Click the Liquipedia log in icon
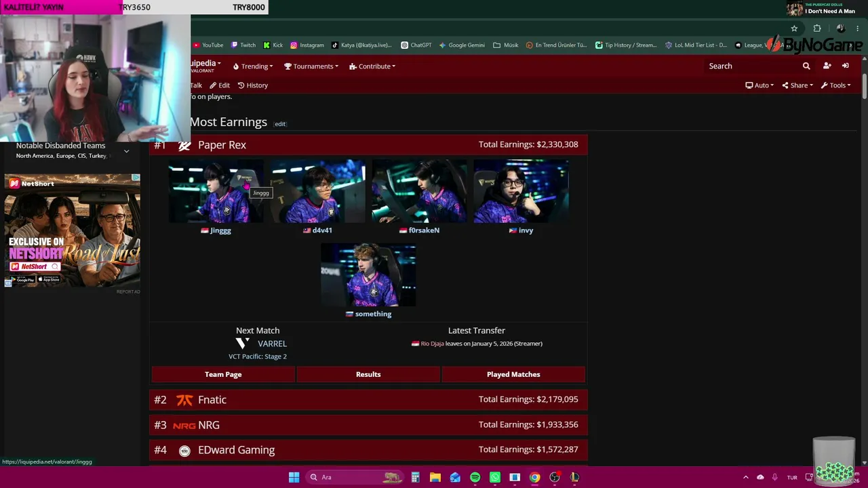 (x=846, y=66)
